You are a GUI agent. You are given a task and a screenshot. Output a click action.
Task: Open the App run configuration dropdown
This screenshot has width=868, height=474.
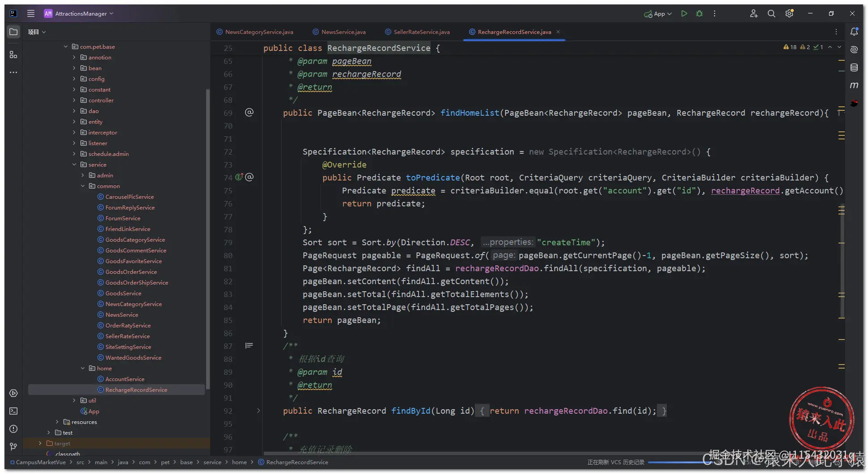click(658, 13)
